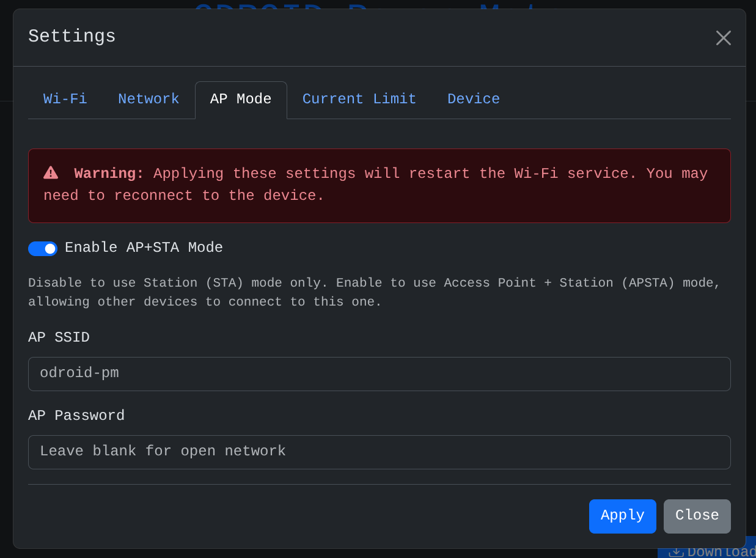Click the "Enable AP+STA Mode" label text
The width and height of the screenshot is (756, 558).
[x=144, y=248]
